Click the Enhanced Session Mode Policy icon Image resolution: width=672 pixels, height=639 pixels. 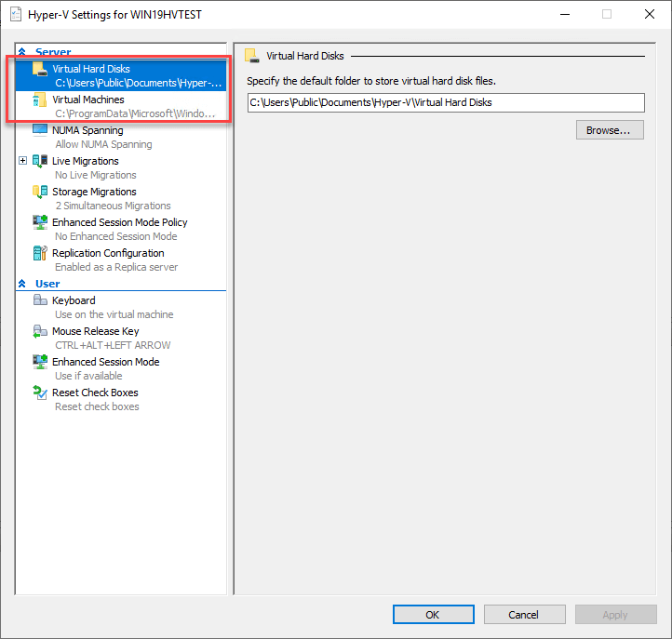click(x=40, y=222)
